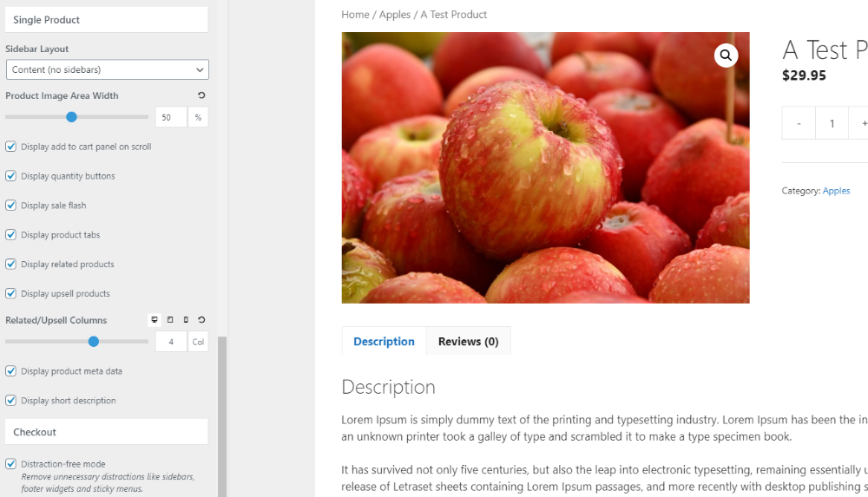Click the customizer panel scrollbar
Screen dimensions: 868x497
click(222, 416)
